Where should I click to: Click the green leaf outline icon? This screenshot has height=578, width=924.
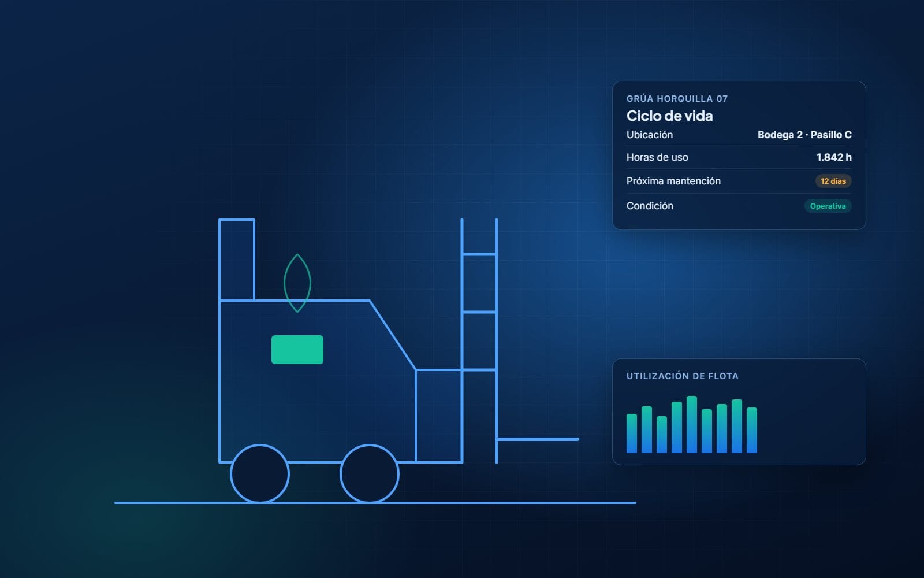click(x=297, y=283)
